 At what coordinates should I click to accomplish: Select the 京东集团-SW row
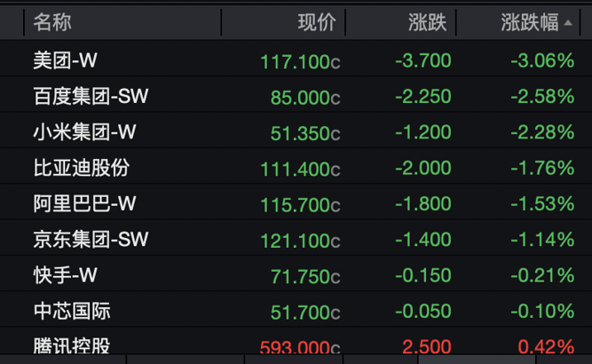(296, 240)
